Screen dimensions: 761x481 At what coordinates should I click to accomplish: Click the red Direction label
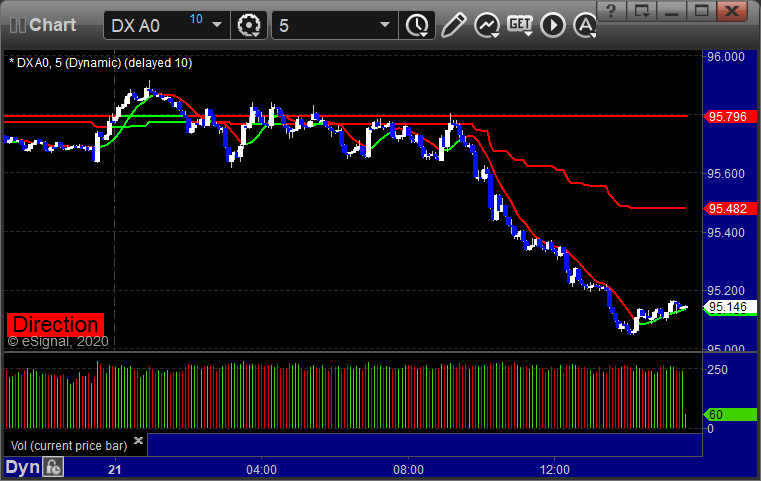click(x=55, y=324)
